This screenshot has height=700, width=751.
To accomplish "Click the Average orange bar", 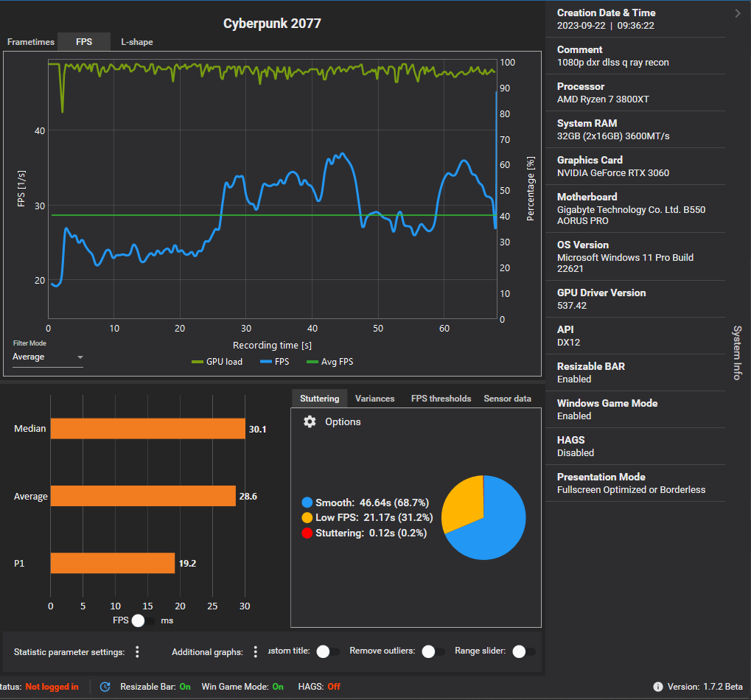I will [143, 496].
